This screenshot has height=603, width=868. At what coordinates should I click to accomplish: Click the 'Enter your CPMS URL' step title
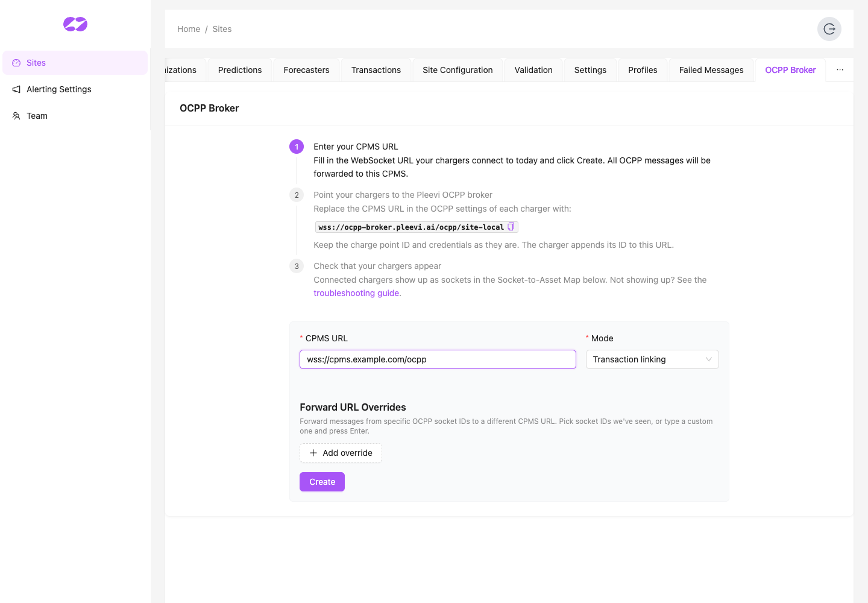(x=356, y=147)
